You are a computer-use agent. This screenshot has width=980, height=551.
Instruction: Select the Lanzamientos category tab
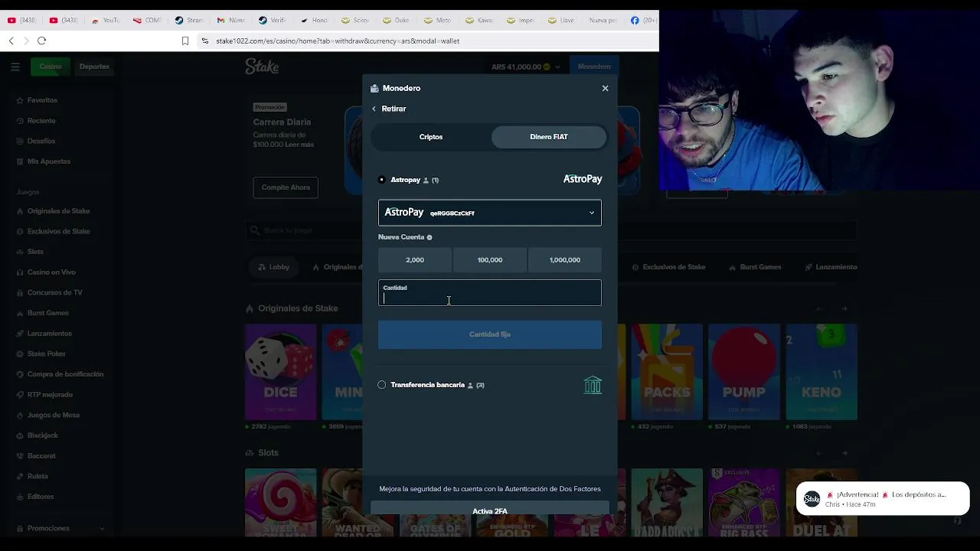[831, 267]
